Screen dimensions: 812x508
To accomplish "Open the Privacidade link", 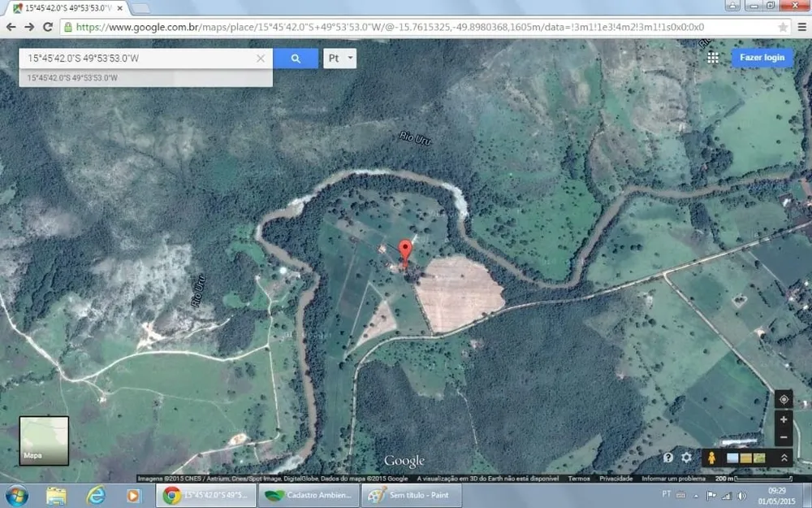I will pyautogui.click(x=615, y=479).
